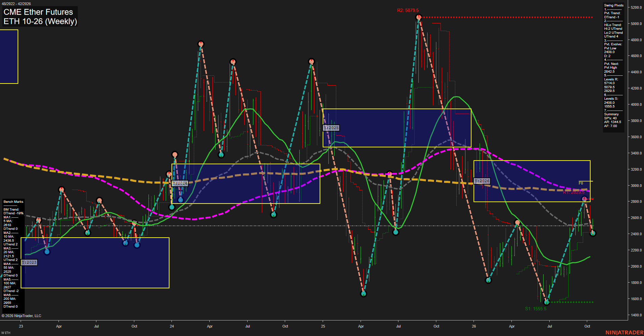
Task: Click the Summary entry in Swing Pivots
Action: coord(611,114)
